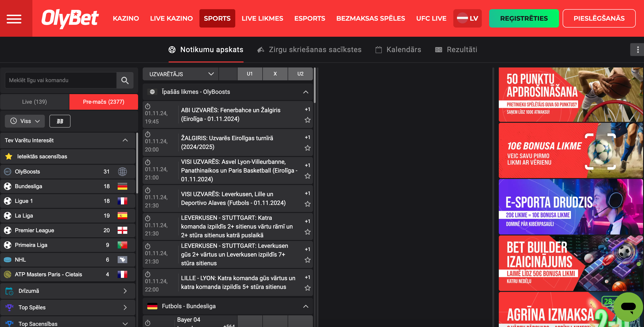Viewport: 644px width, 327px height.
Task: Switch to Live (139) tab
Action: [x=34, y=102]
